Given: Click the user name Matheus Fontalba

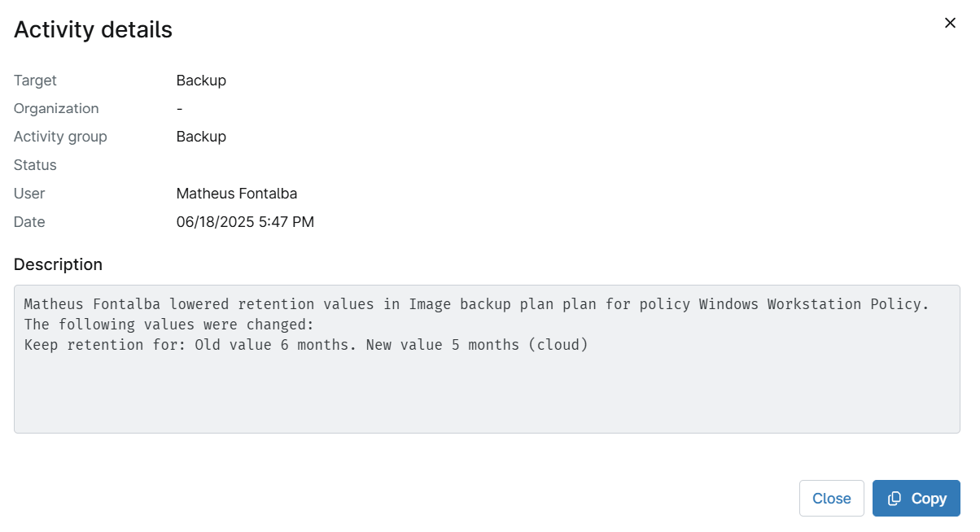Looking at the screenshot, I should point(237,194).
